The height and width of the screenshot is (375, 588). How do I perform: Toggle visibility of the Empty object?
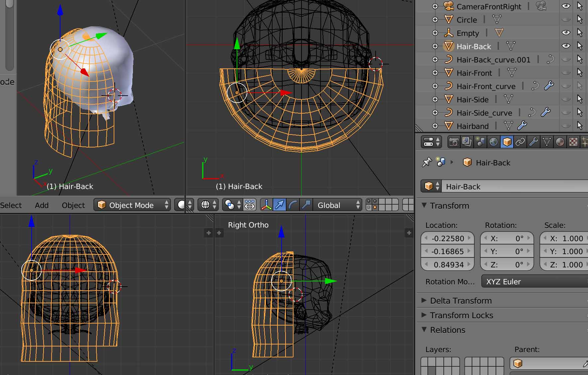pos(566,33)
